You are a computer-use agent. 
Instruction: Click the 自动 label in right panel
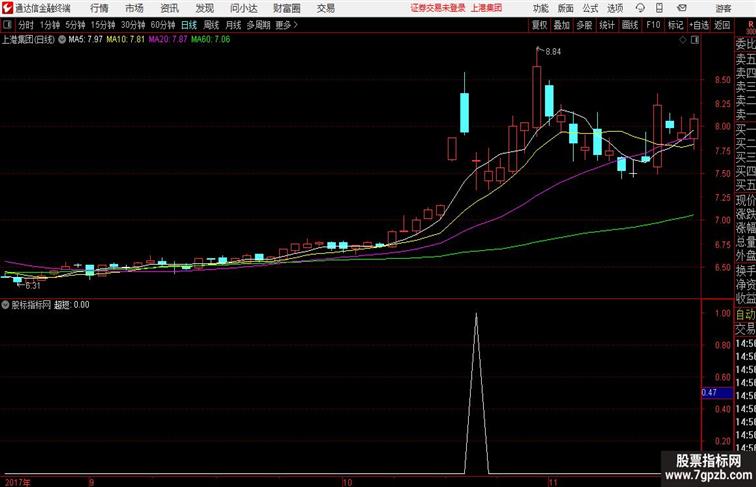(745, 315)
